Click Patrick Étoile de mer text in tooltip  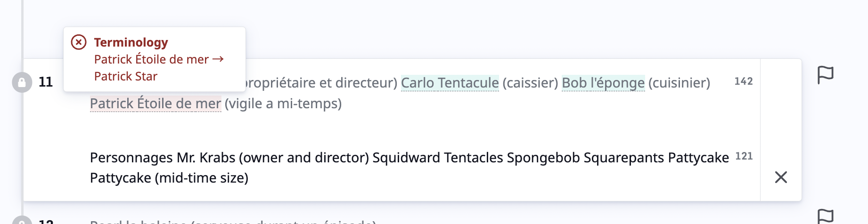[x=151, y=59]
